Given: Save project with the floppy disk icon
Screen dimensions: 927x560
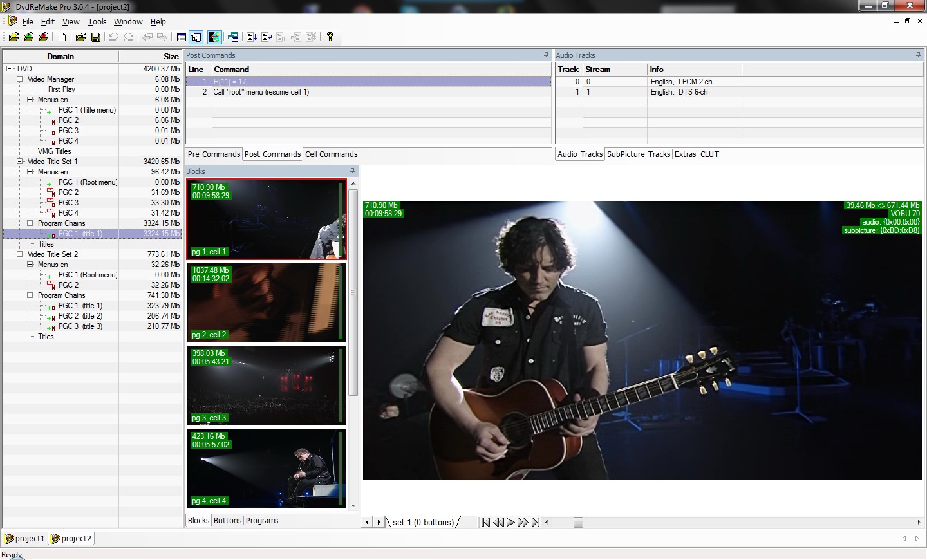Looking at the screenshot, I should click(96, 37).
